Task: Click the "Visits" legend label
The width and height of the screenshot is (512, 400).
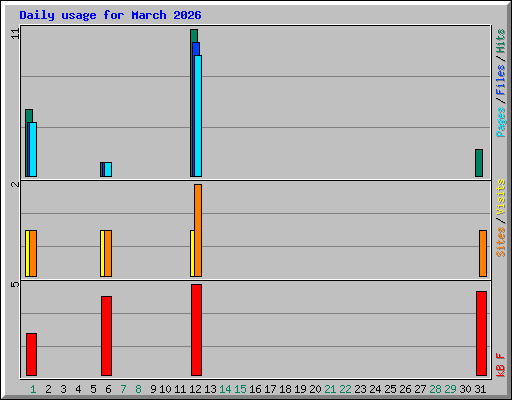Action: (501, 197)
